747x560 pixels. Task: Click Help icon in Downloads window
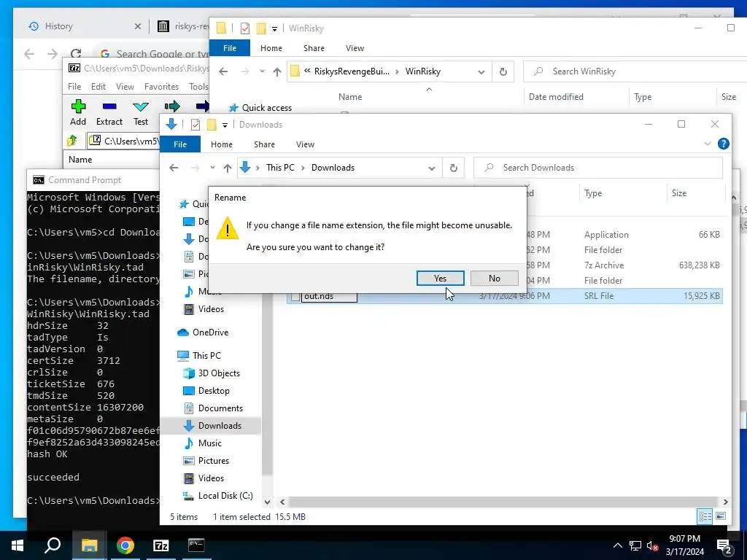(x=723, y=144)
